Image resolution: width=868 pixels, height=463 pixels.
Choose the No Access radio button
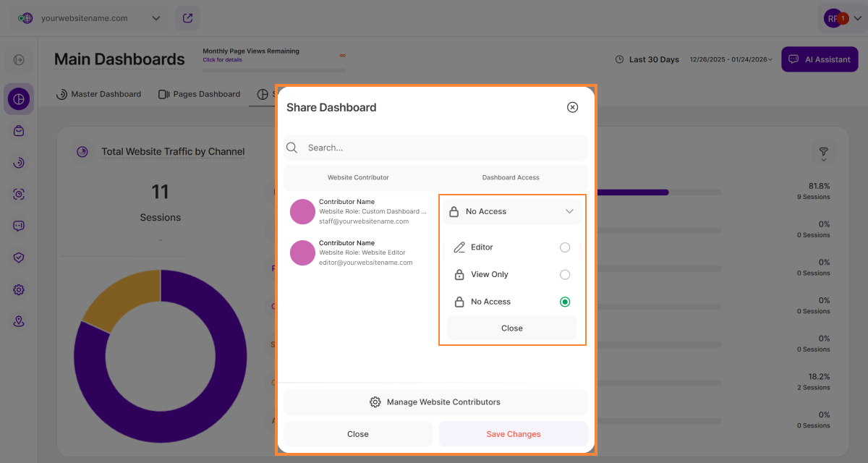coord(565,302)
